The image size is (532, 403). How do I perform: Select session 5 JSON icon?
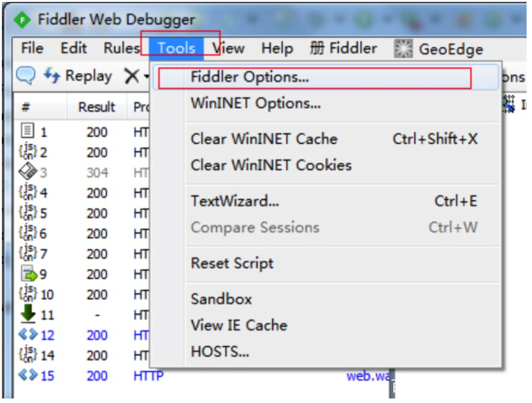click(x=27, y=213)
